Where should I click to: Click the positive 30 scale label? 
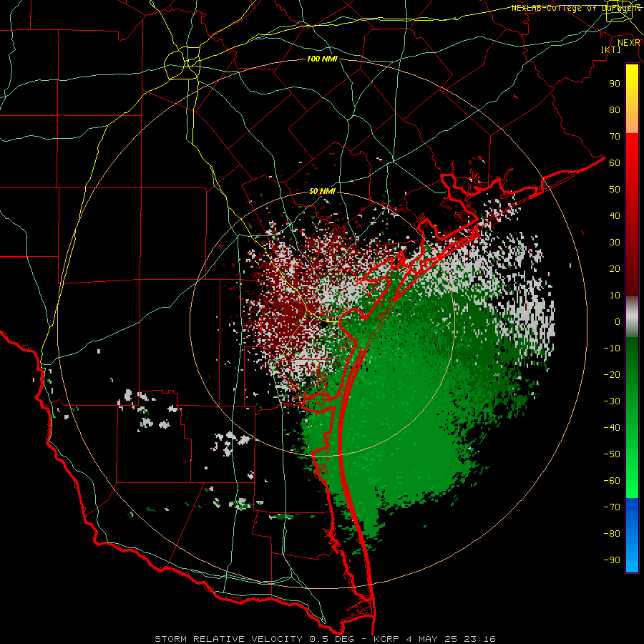[x=615, y=243]
